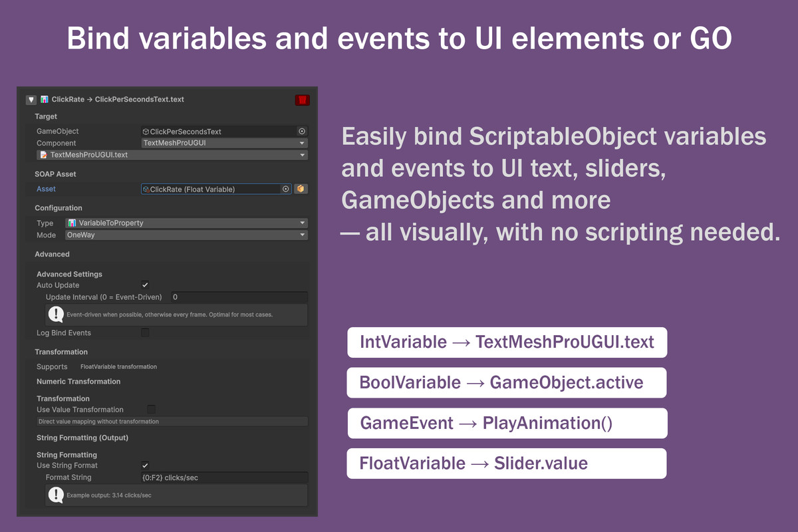Click the info icon beside Example output
This screenshot has width=798, height=532.
[56, 495]
